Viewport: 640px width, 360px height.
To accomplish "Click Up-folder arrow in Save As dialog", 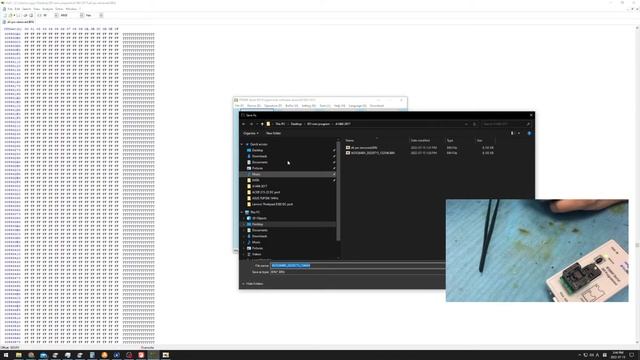I will (x=262, y=124).
